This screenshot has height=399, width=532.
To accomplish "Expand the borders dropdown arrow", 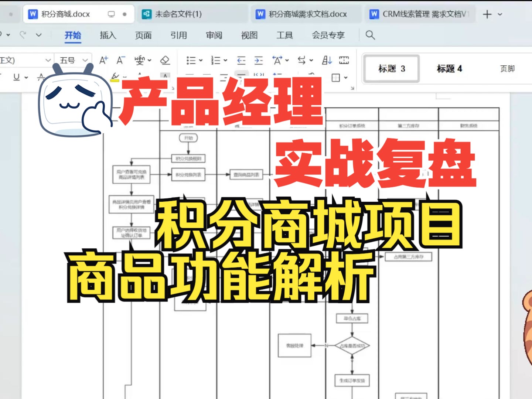I will coord(346,78).
